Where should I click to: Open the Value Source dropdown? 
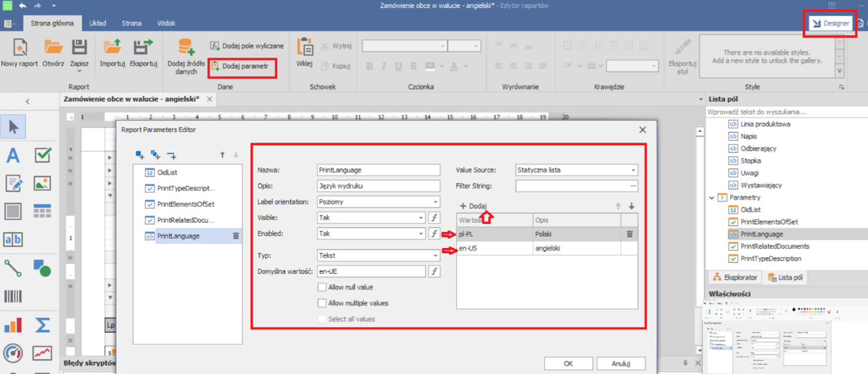pyautogui.click(x=633, y=170)
